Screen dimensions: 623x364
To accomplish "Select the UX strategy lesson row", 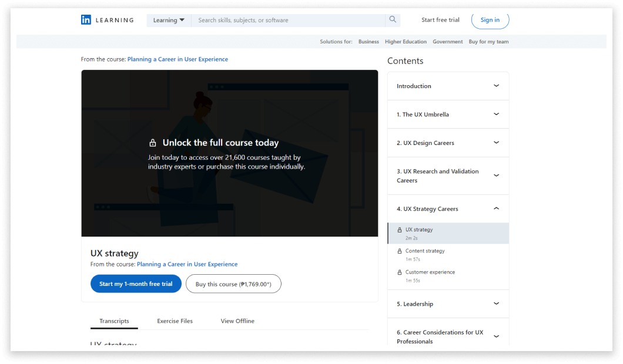I will pos(448,234).
